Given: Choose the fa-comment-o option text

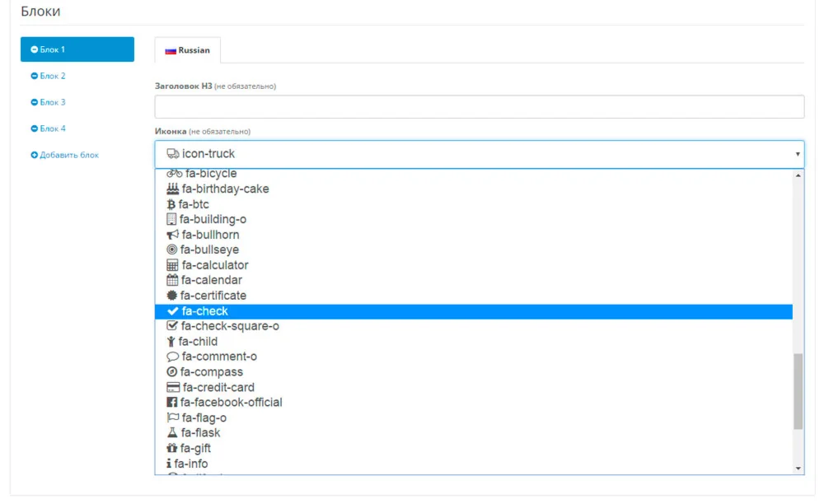Looking at the screenshot, I should click(x=219, y=357).
